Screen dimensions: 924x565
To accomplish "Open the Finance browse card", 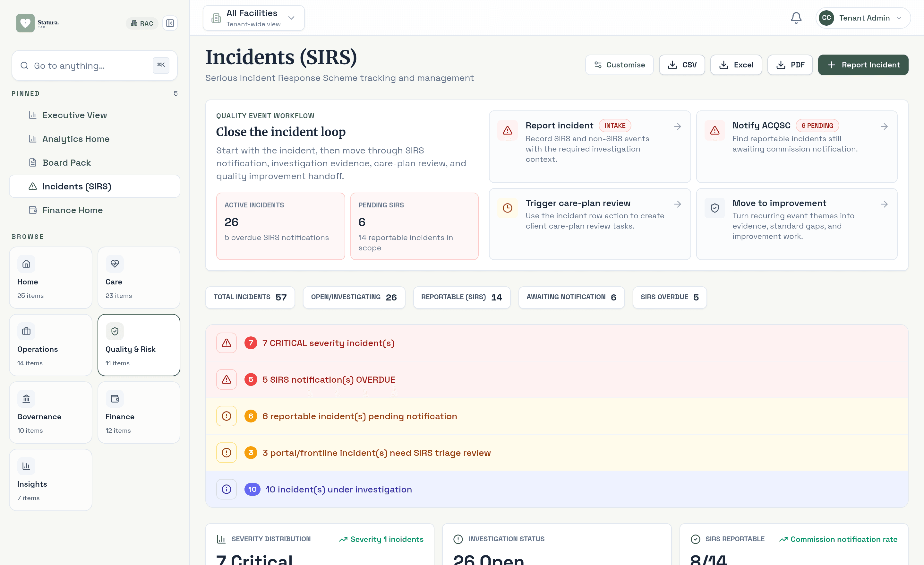I will pos(139,412).
